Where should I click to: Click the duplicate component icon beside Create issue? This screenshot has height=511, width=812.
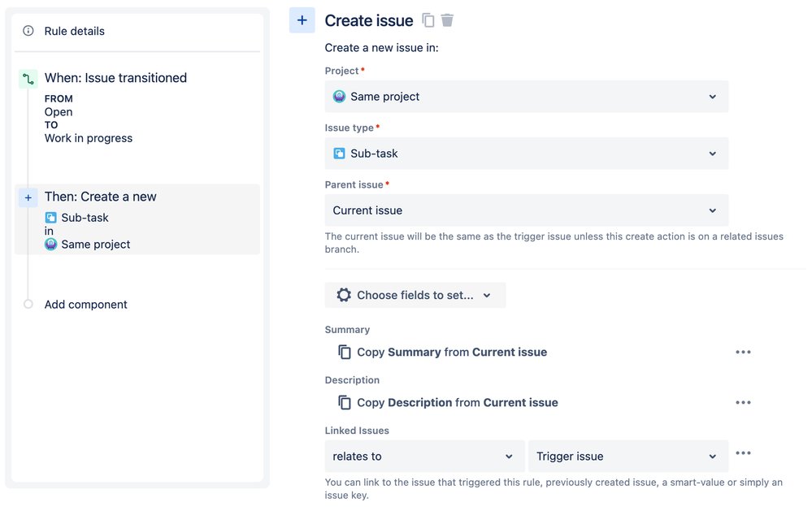coord(428,20)
